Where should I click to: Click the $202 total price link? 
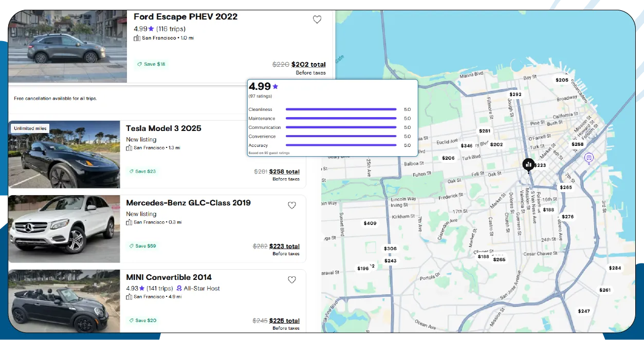coord(308,65)
